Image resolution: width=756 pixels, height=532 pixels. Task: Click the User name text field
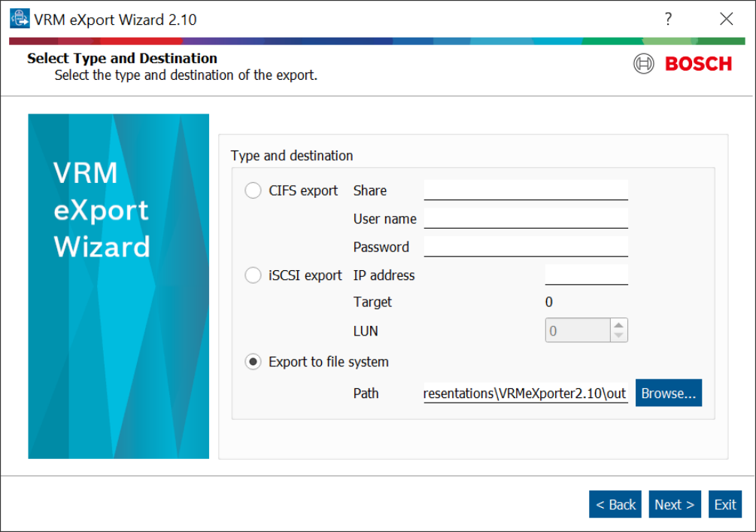[x=525, y=218]
